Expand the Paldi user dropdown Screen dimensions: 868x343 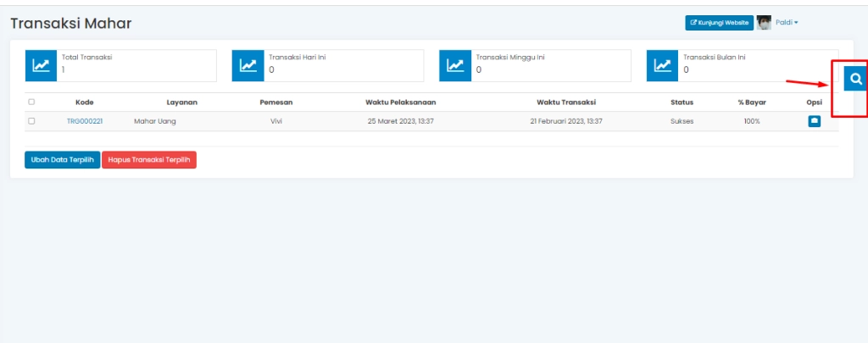pos(787,23)
